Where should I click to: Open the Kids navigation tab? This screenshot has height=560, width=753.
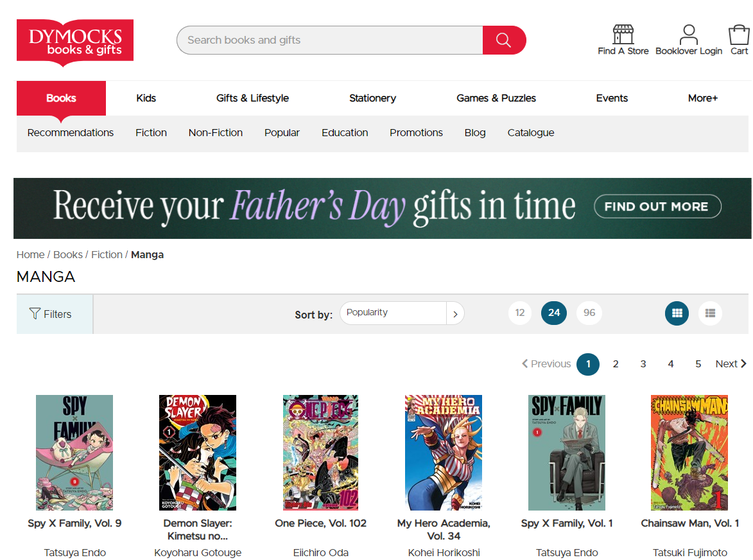click(x=146, y=98)
